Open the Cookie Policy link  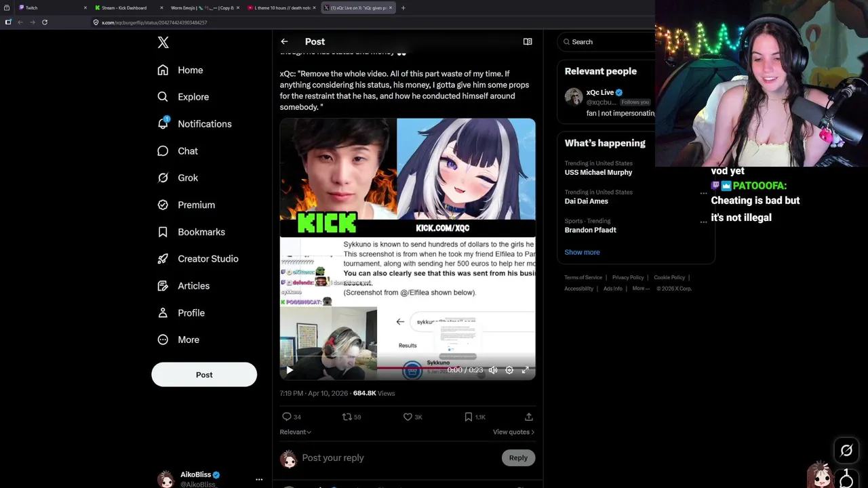pyautogui.click(x=669, y=277)
